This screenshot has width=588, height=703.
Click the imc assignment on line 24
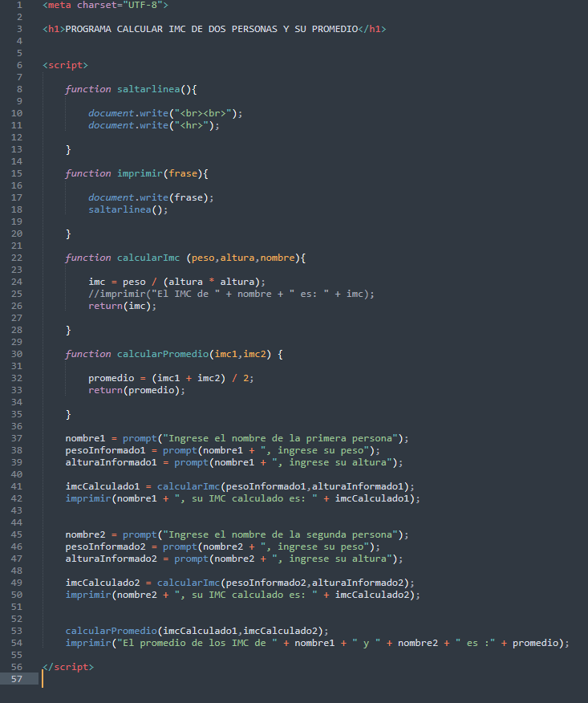pos(176,282)
